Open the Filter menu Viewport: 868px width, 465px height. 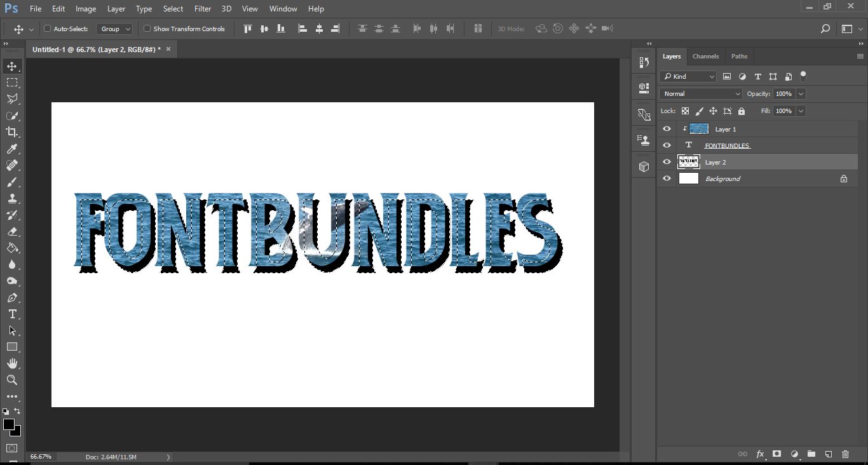(x=202, y=8)
